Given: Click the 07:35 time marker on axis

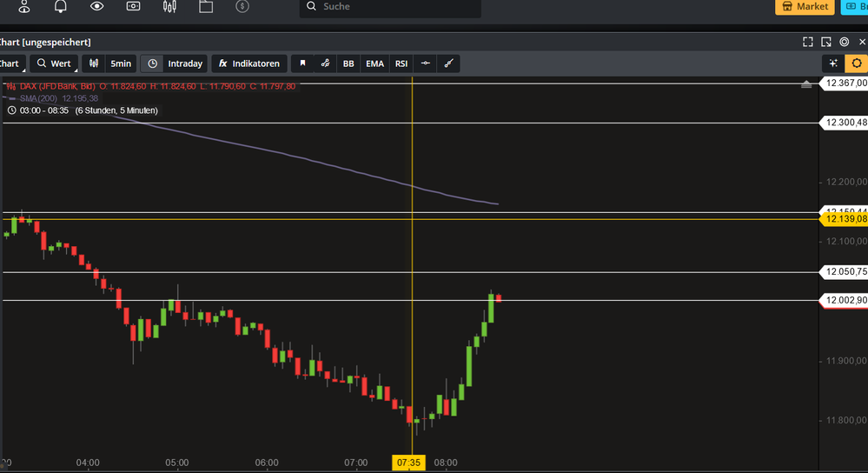Looking at the screenshot, I should 408,463.
